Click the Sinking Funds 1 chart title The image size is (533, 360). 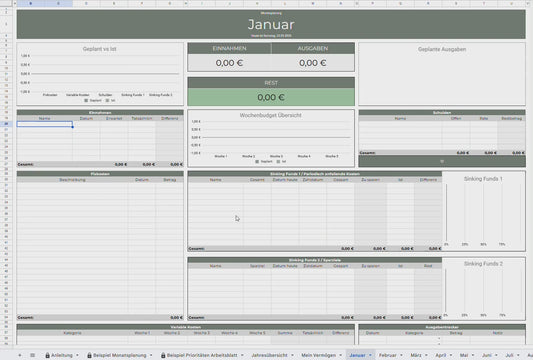tap(483, 179)
